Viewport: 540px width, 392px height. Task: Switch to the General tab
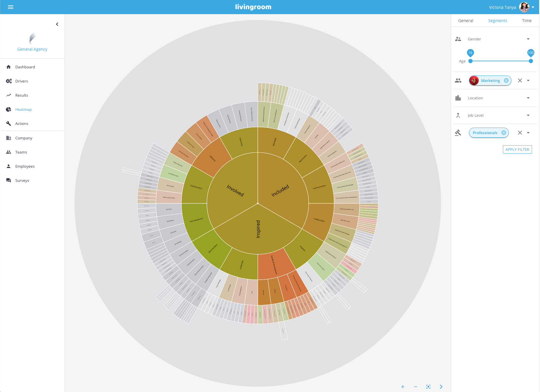click(x=465, y=21)
